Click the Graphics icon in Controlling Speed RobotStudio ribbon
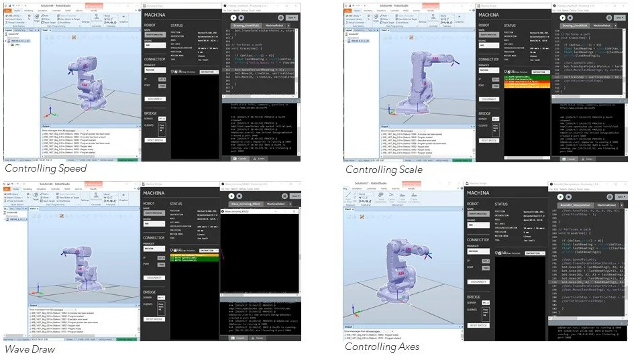This screenshot has height=362, width=644. click(123, 18)
